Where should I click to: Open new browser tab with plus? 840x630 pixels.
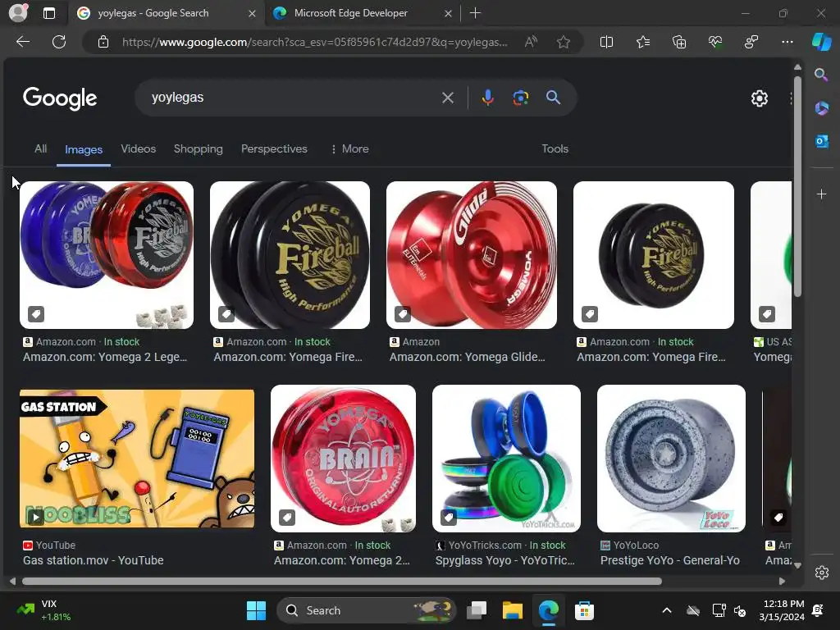coord(475,13)
